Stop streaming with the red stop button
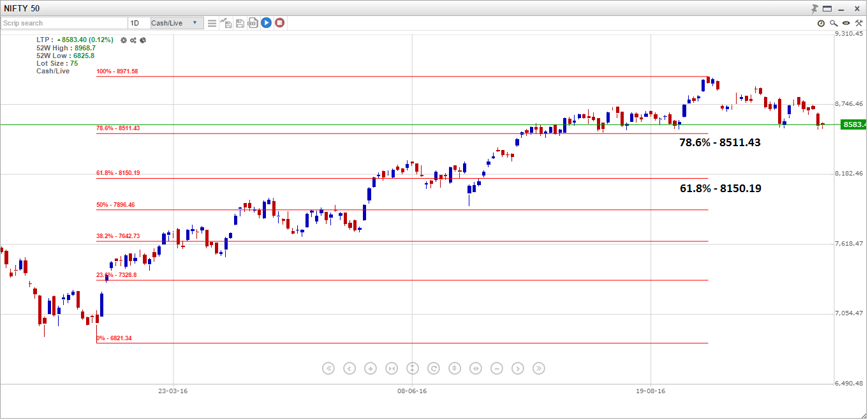This screenshot has height=420, width=868. tap(279, 23)
